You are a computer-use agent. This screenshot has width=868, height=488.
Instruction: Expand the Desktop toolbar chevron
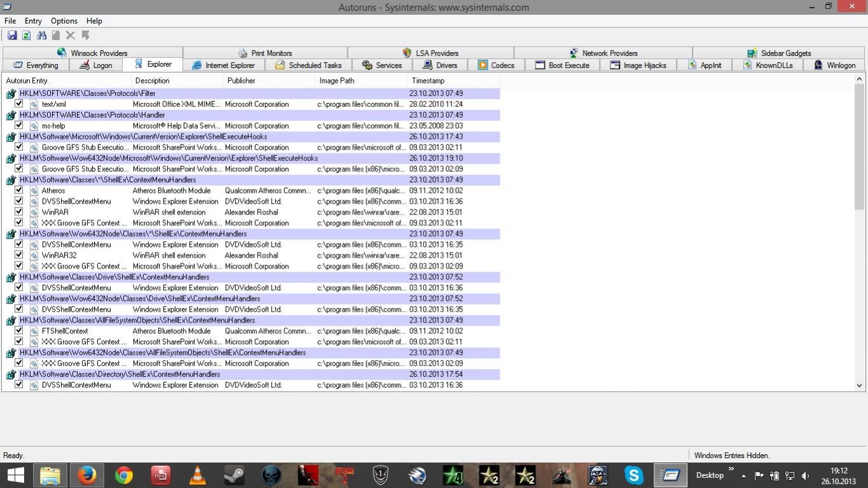point(731,470)
